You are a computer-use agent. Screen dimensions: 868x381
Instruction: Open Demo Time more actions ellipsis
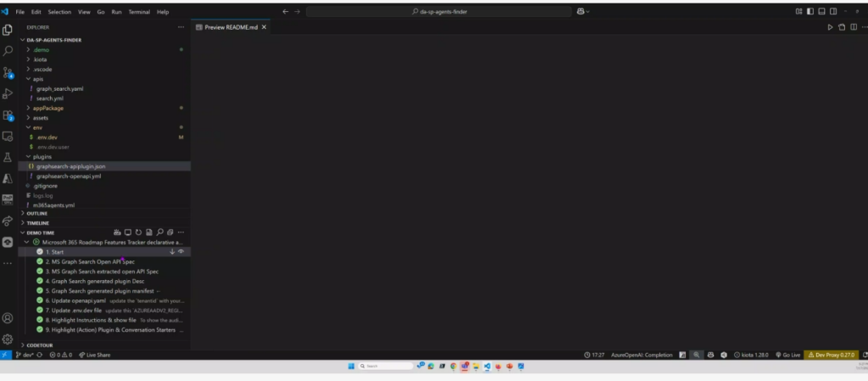pos(181,233)
